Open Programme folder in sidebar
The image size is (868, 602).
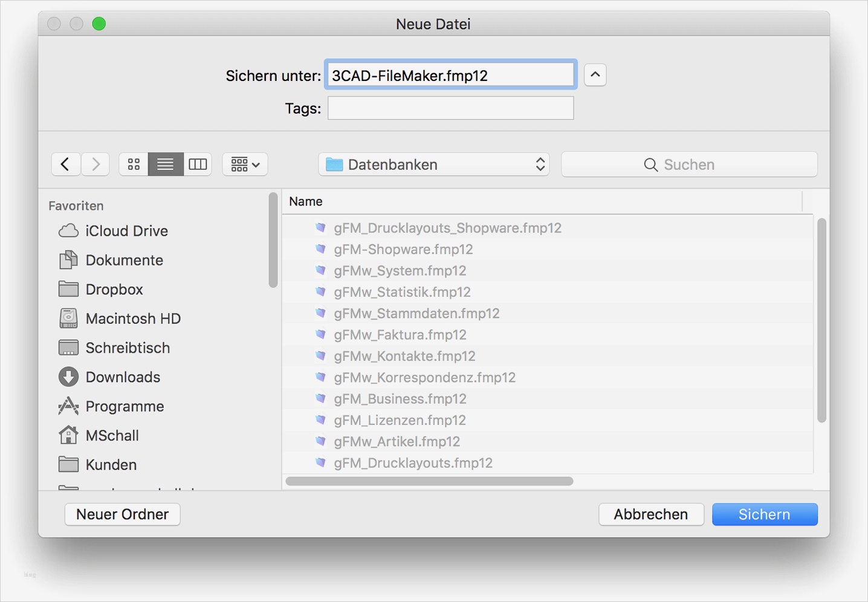click(125, 406)
